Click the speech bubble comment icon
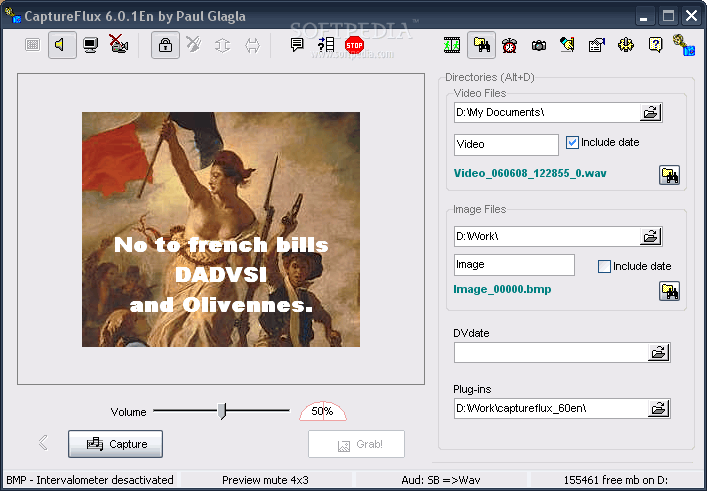Screen dimensions: 707x491 click(297, 44)
